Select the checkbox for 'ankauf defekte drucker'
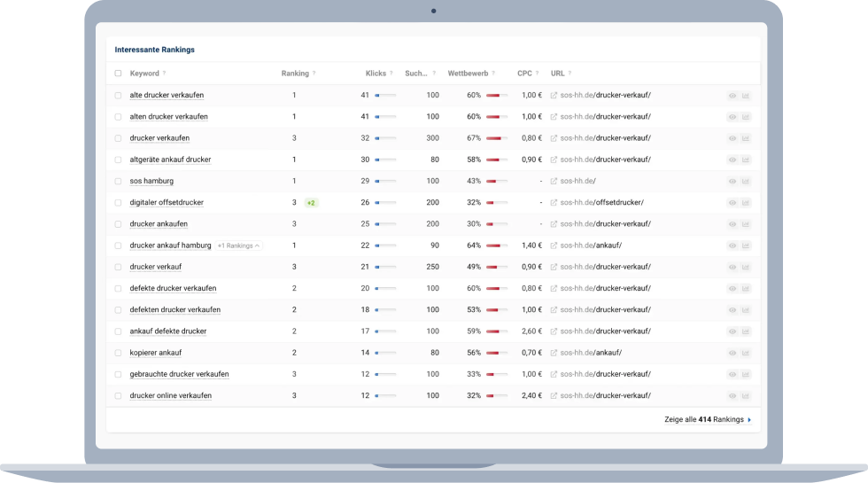 coord(119,331)
